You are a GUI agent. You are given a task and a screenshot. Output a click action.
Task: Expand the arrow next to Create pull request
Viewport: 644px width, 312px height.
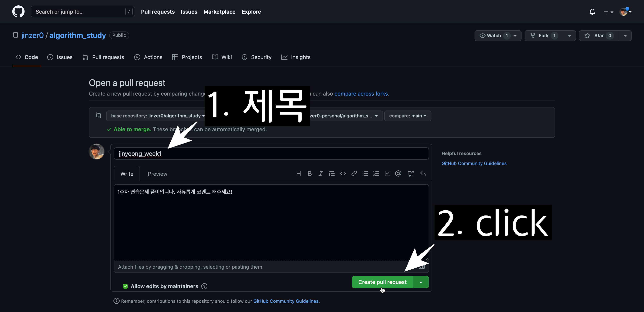click(421, 282)
